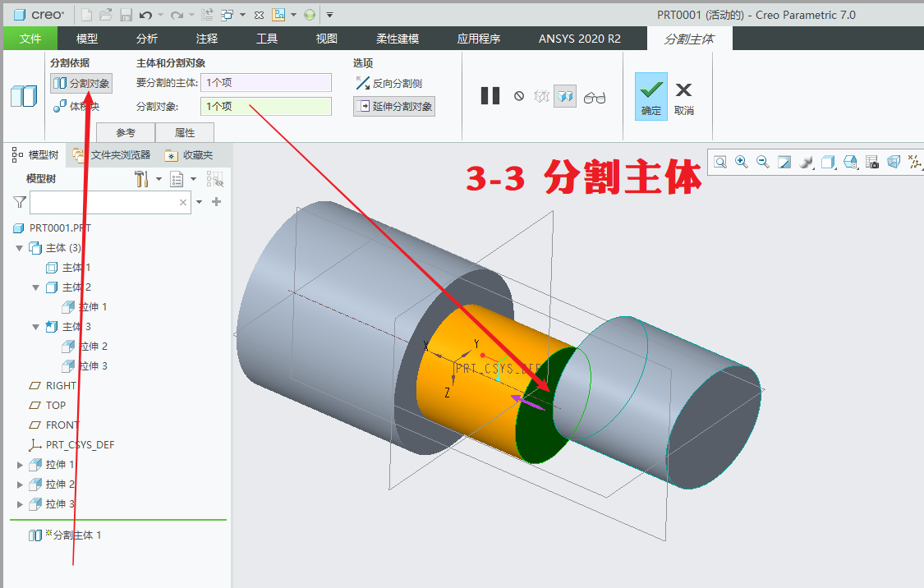Click the Repaint icon in graphics toolbar

pos(784,162)
